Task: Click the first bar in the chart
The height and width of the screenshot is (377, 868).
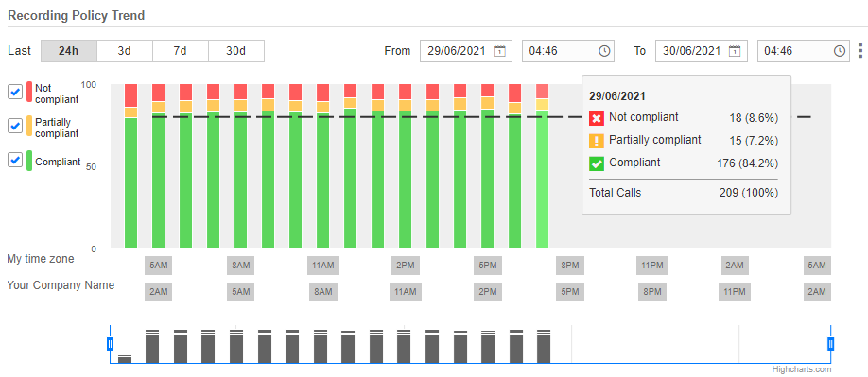Action: coord(130,166)
